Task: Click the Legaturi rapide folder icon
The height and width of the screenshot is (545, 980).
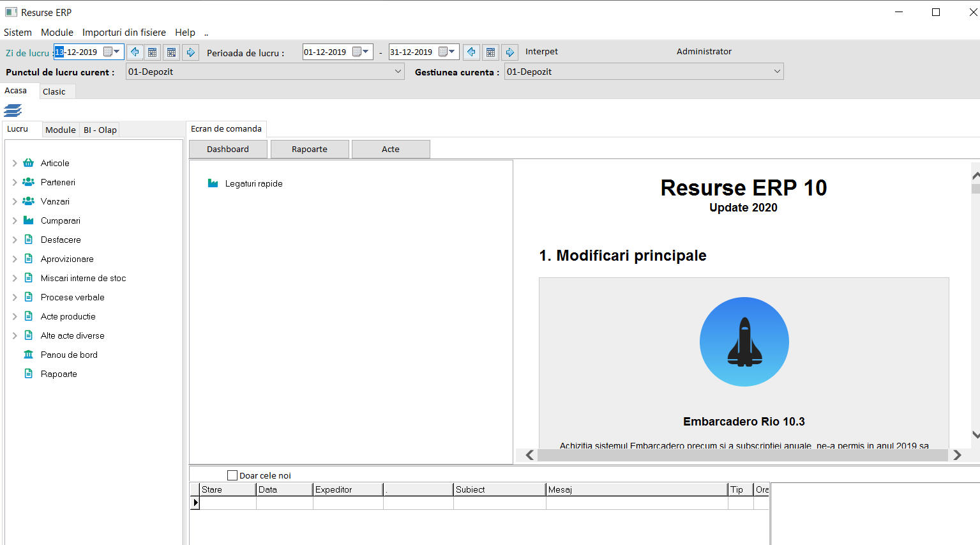Action: pos(213,183)
